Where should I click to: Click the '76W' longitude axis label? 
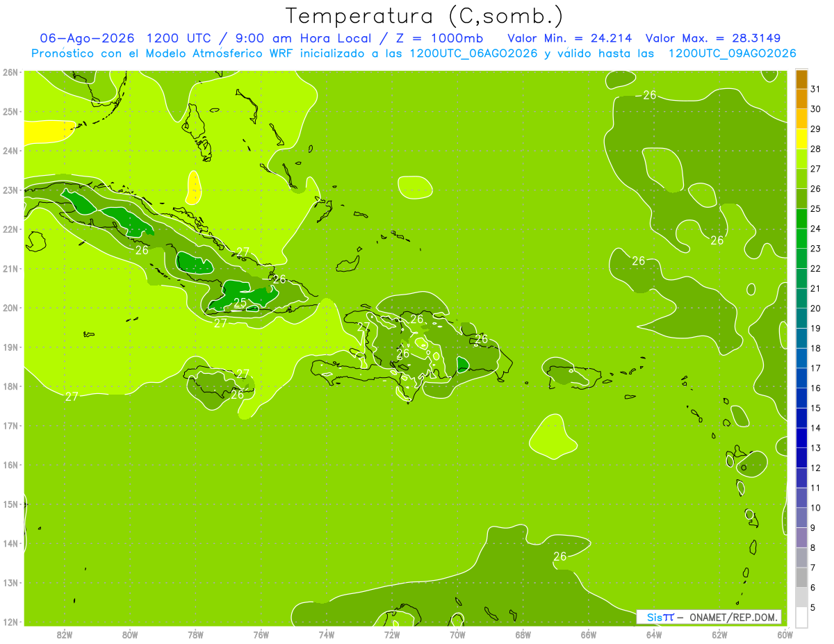(x=261, y=634)
